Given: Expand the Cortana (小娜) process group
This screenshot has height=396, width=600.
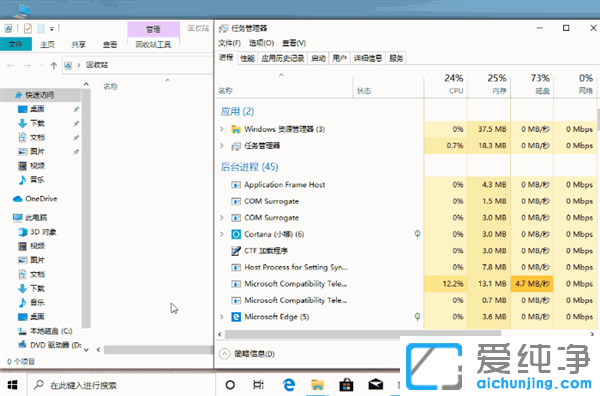Looking at the screenshot, I should pos(222,234).
